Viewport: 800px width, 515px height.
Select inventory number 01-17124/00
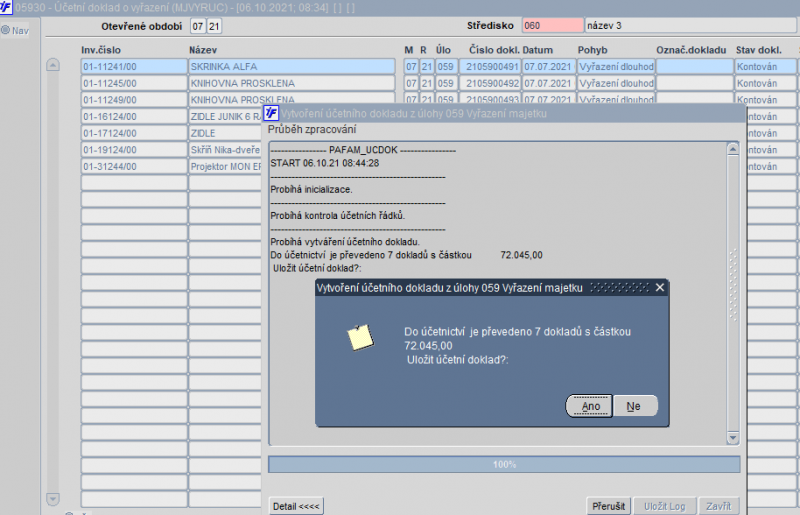tap(134, 133)
